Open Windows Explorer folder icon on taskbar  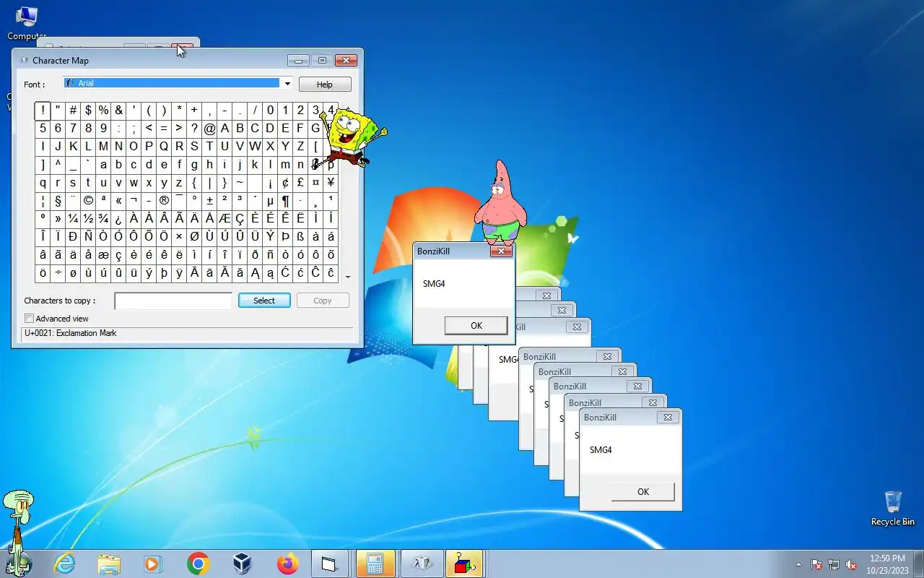(x=109, y=564)
